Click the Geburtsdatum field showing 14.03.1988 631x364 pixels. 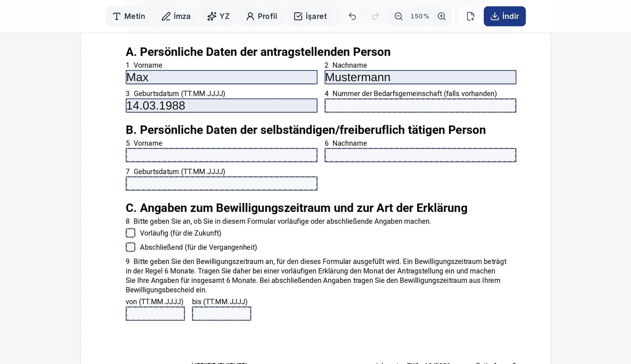point(221,106)
